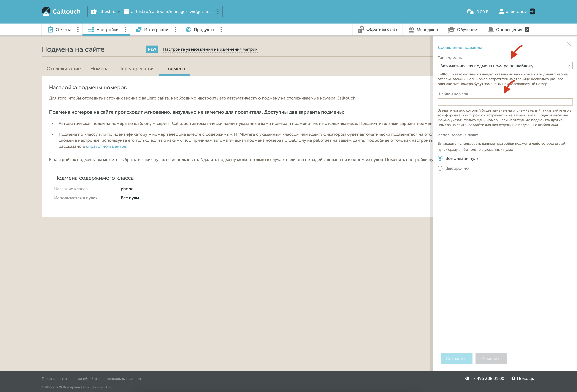Click the Calltouch logo

click(61, 11)
